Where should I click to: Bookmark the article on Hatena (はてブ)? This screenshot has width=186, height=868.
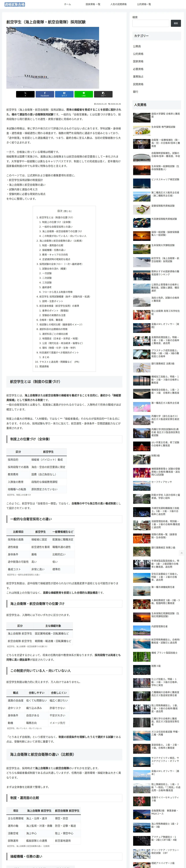tap(64, 94)
